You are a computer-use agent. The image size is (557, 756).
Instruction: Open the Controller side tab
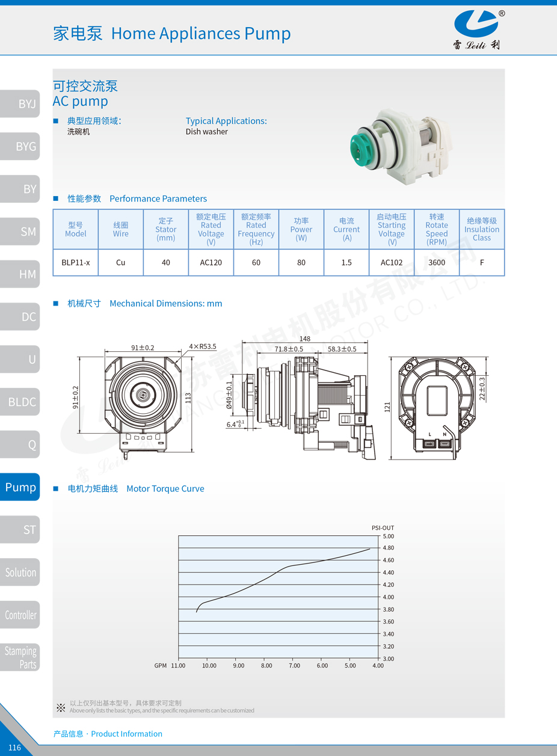[20, 615]
